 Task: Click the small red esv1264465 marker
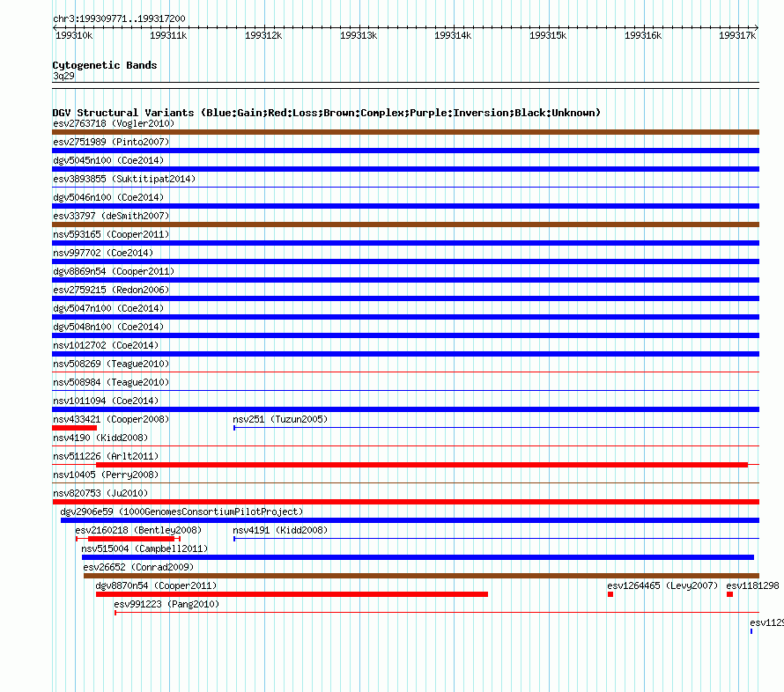[x=610, y=594]
